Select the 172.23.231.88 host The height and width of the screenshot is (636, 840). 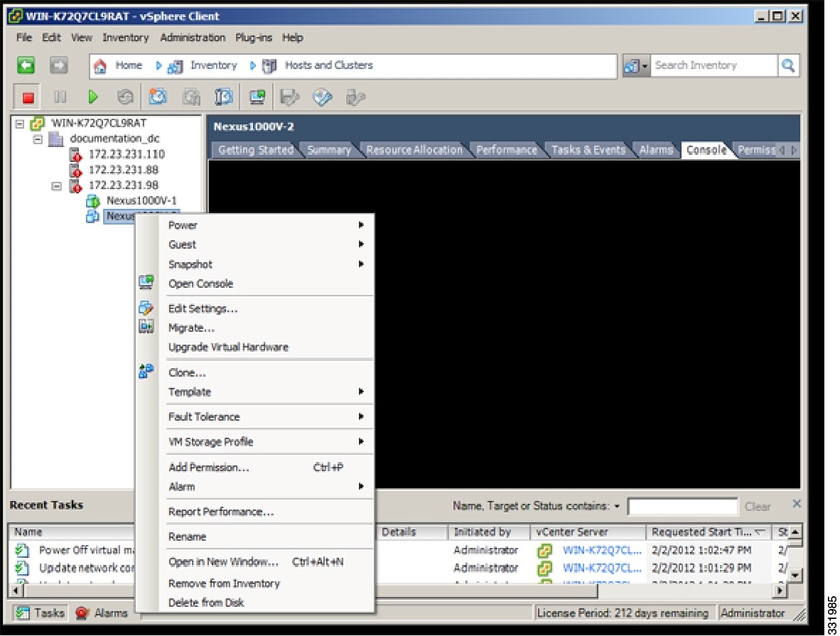123,170
